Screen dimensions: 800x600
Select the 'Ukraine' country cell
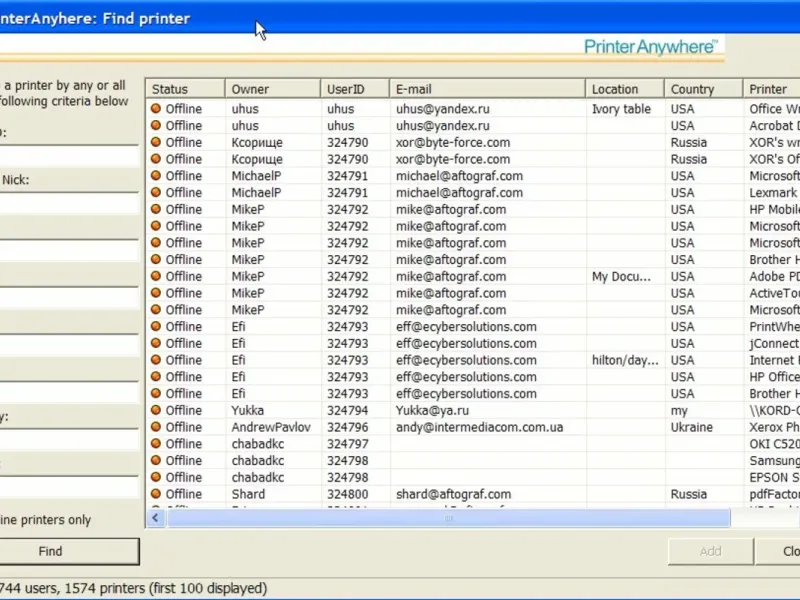coord(691,427)
